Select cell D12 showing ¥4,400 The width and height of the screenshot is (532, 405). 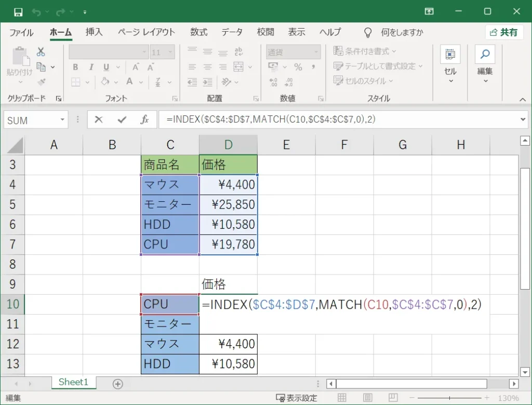click(229, 344)
